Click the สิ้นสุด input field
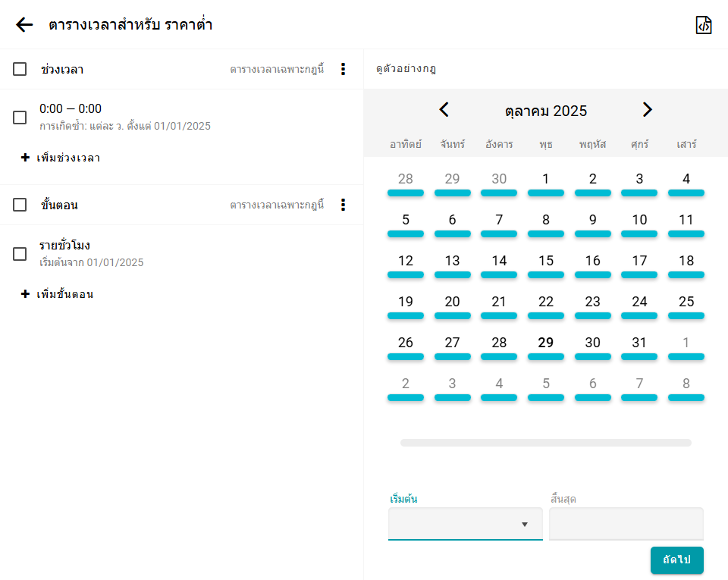This screenshot has height=580, width=728. (x=626, y=524)
